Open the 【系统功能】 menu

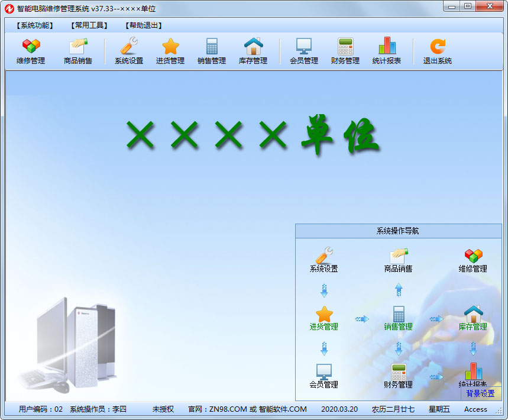pos(35,25)
